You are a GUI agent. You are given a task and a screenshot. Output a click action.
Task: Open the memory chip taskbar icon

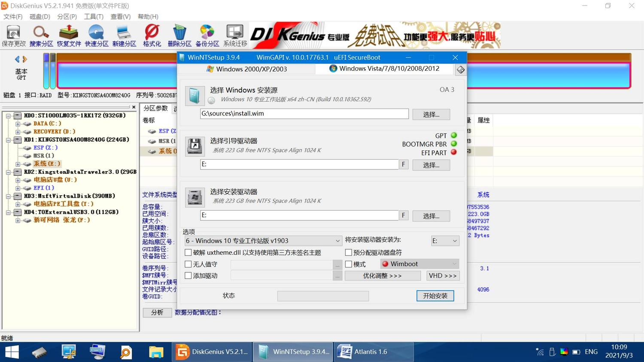tap(39, 352)
